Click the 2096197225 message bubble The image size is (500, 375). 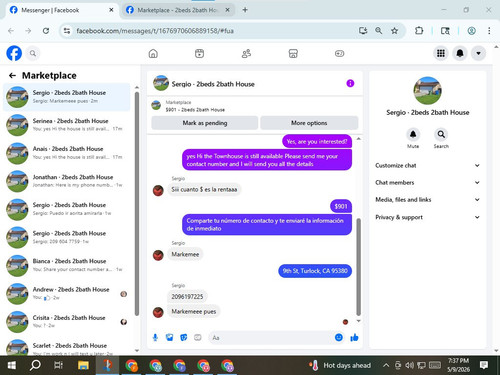tap(187, 297)
